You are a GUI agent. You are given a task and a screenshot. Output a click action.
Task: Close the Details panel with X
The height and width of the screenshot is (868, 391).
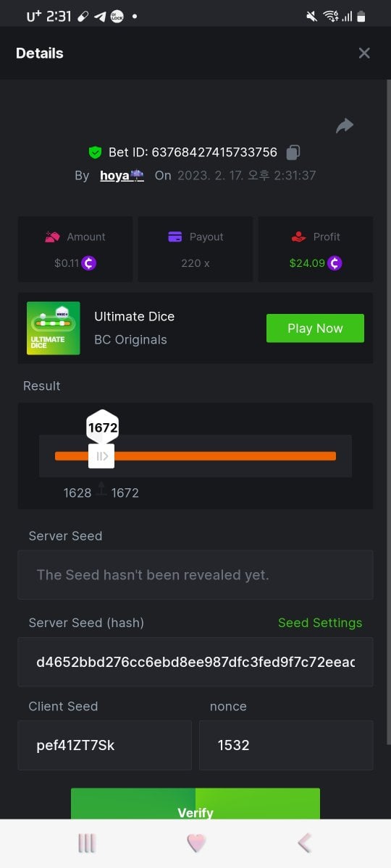(364, 53)
